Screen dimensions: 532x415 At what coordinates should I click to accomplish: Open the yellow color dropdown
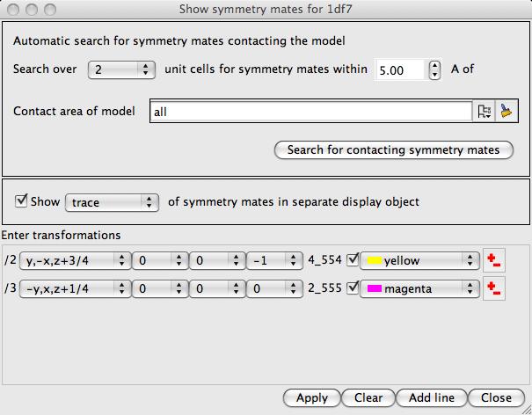pos(419,260)
